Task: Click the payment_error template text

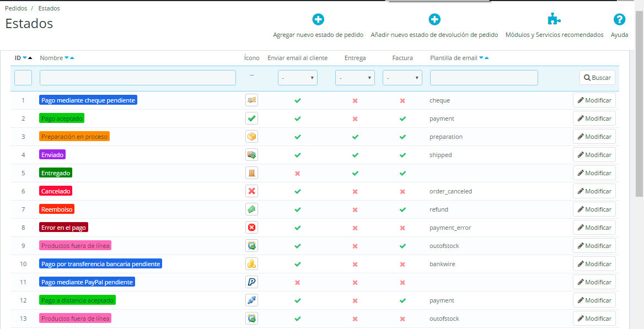Action: (450, 228)
